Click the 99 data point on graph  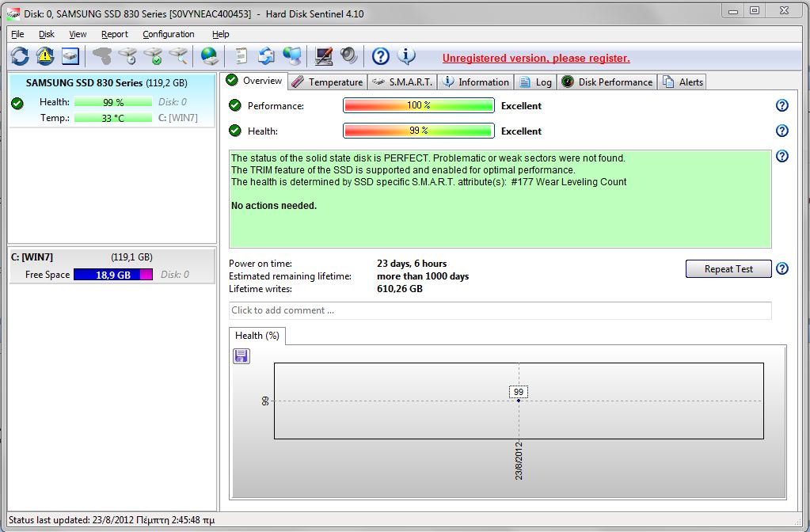click(x=519, y=401)
